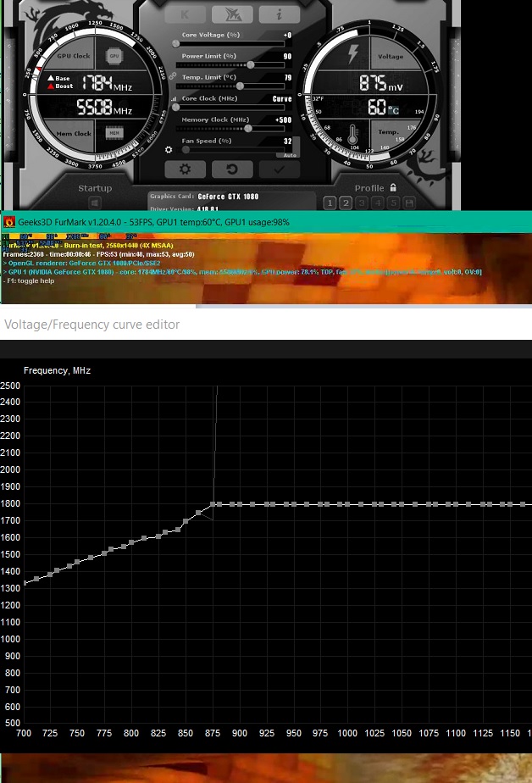532x783 pixels.
Task: Select profile slot 2
Action: (346, 203)
